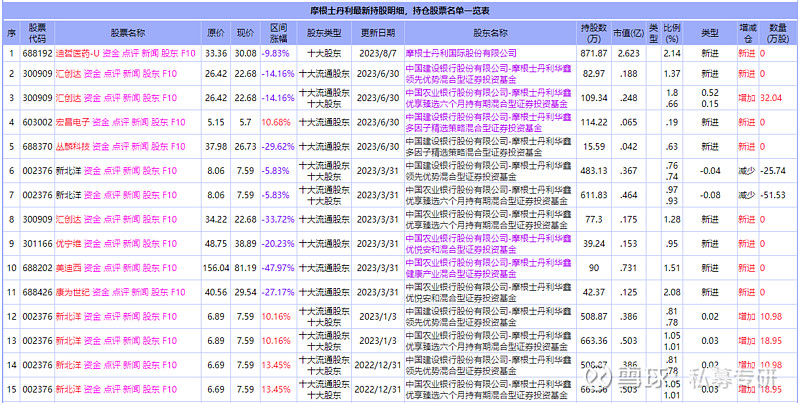Open 股东 link in the 迪哲医药-U row
The height and width of the screenshot is (403, 800).
[x=169, y=53]
